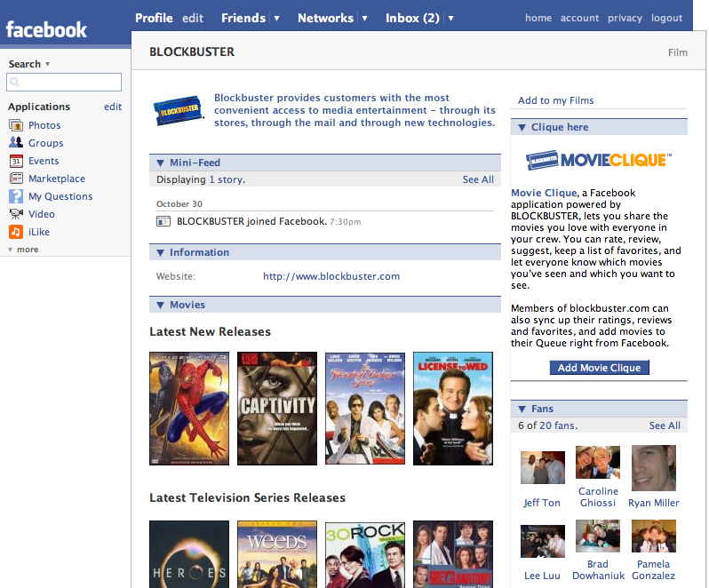
Task: Click the Movie Clique logo banner
Action: (599, 160)
